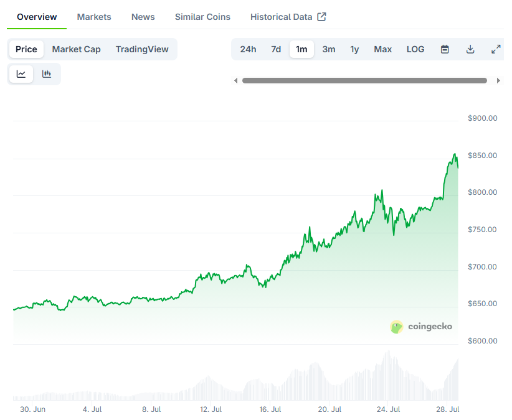Click the left scroll arrow of range bar
Screen dimensions: 512x420
click(235, 80)
